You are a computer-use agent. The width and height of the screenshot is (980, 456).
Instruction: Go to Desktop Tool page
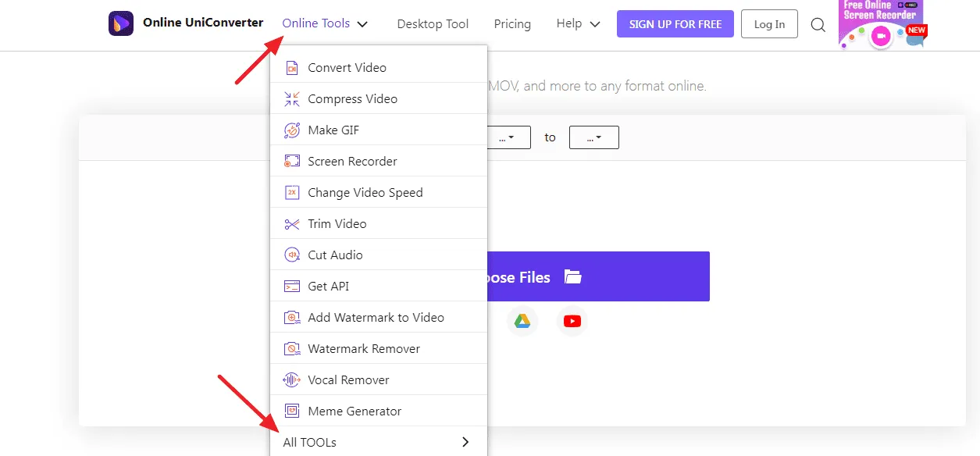(x=433, y=24)
